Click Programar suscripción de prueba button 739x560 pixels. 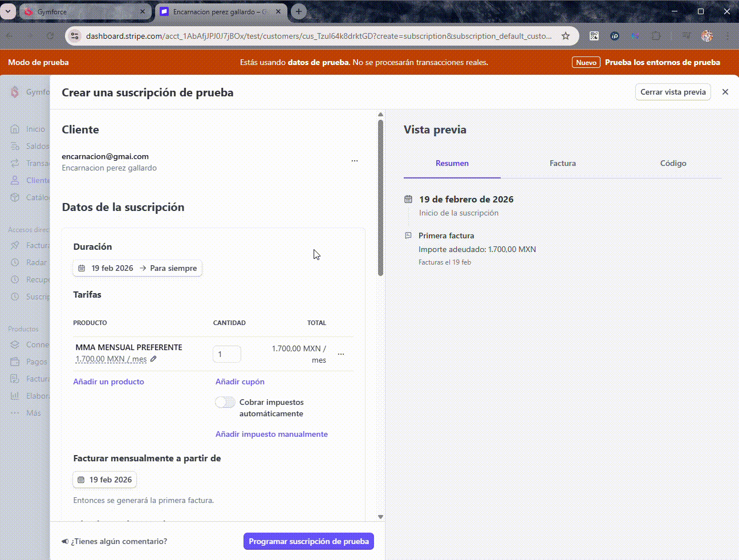(x=308, y=541)
